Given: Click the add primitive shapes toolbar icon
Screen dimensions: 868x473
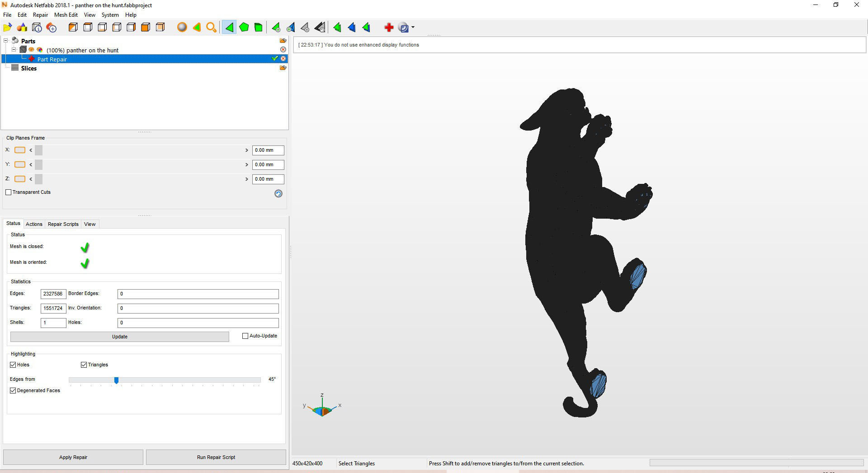Looking at the screenshot, I should pyautogui.click(x=22, y=28).
